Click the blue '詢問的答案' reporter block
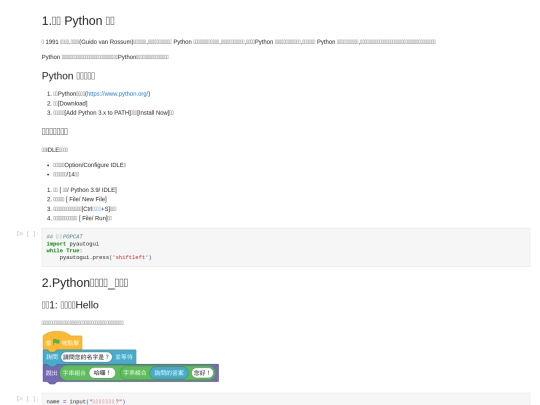 169,373
